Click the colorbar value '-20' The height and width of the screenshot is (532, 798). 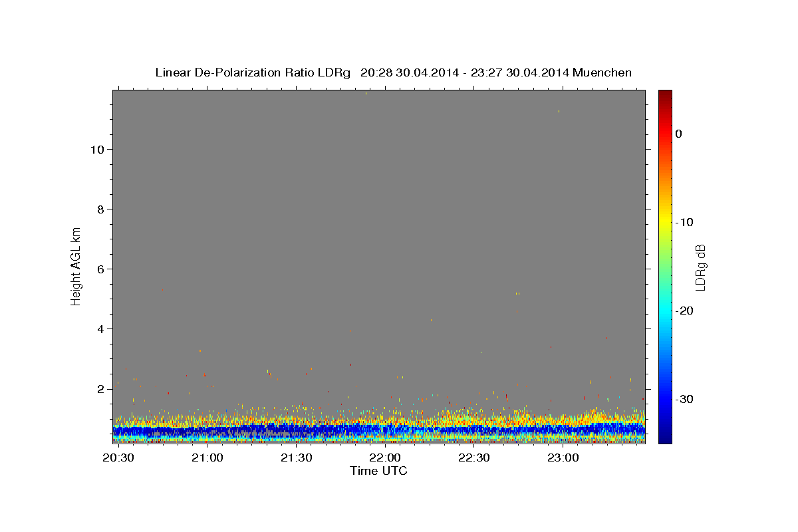point(684,311)
